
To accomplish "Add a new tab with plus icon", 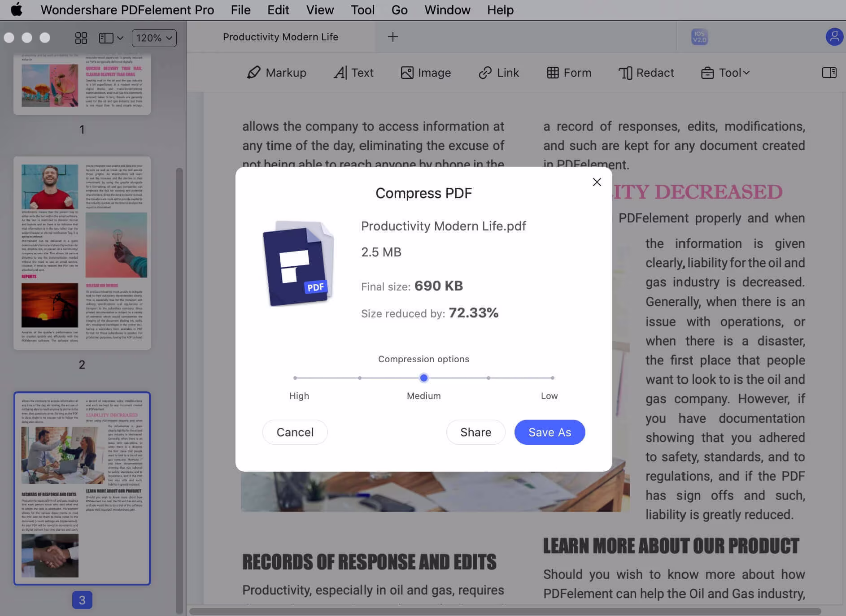I will click(392, 37).
